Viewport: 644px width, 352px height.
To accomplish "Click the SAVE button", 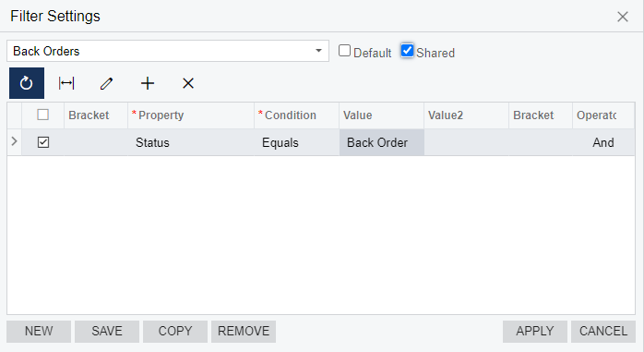I will (107, 332).
